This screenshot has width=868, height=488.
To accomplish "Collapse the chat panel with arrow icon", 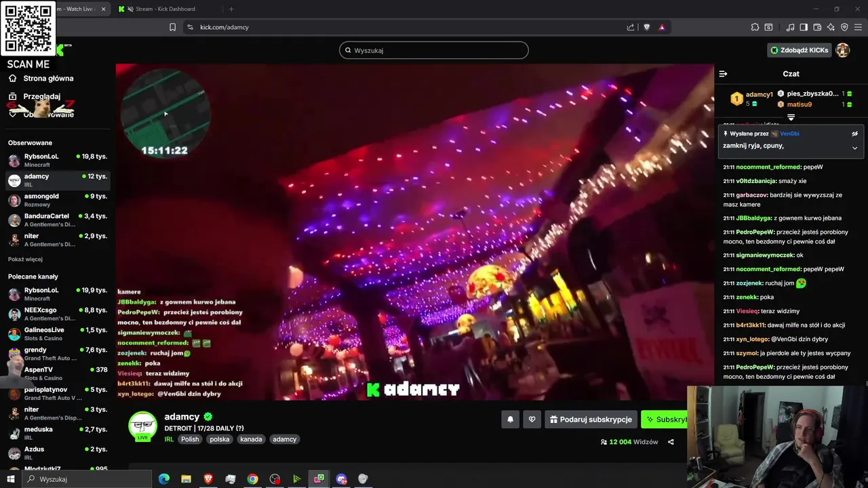I will pos(723,74).
